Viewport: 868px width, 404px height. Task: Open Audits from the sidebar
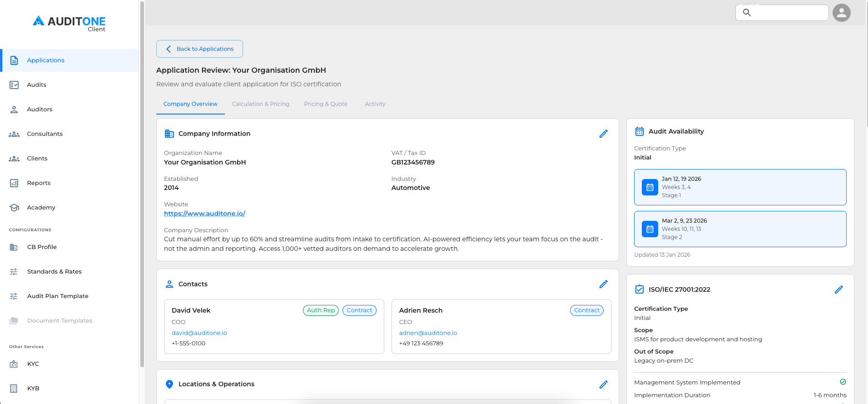(69, 85)
